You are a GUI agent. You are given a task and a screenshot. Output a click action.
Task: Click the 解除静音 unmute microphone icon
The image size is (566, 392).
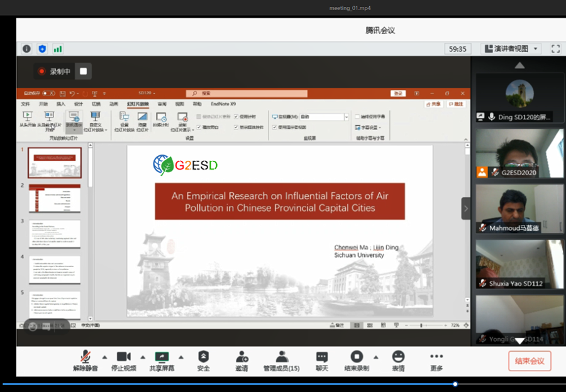(x=85, y=356)
